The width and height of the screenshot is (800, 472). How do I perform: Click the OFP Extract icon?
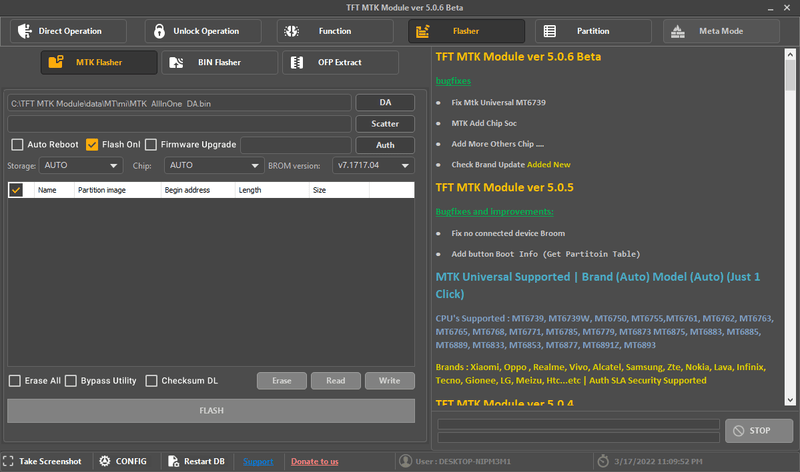(x=296, y=62)
